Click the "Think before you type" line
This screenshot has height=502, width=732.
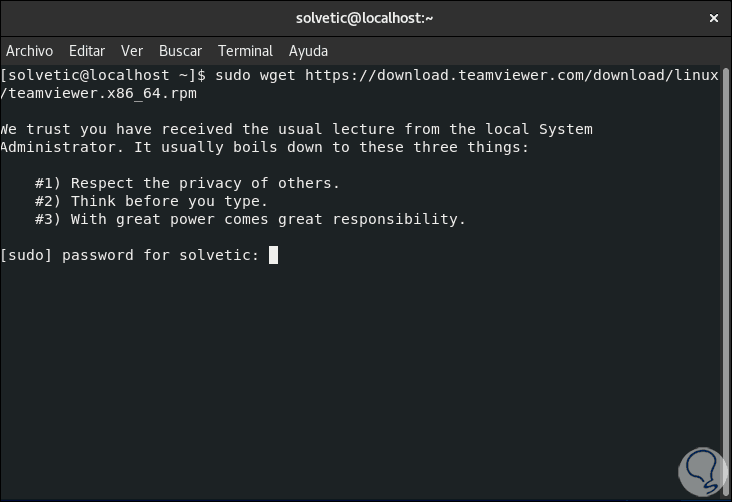click(x=151, y=201)
